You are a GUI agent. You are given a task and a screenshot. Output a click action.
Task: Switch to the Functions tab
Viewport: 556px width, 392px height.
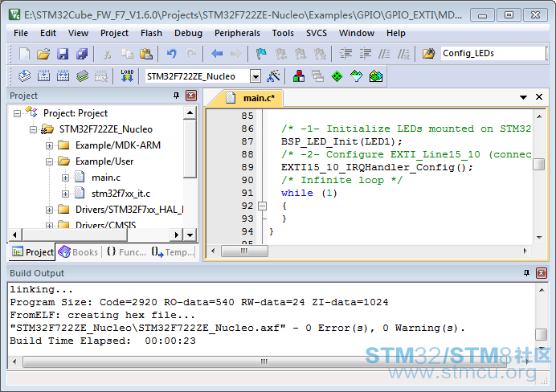click(126, 252)
